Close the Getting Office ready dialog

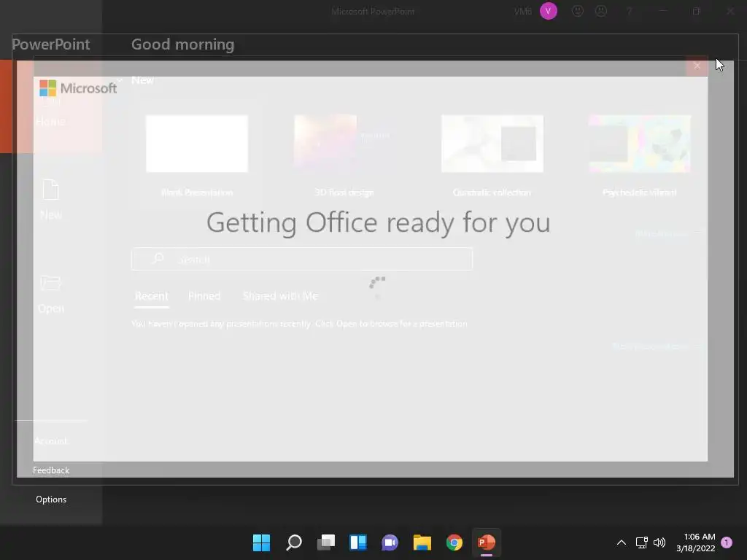(697, 66)
